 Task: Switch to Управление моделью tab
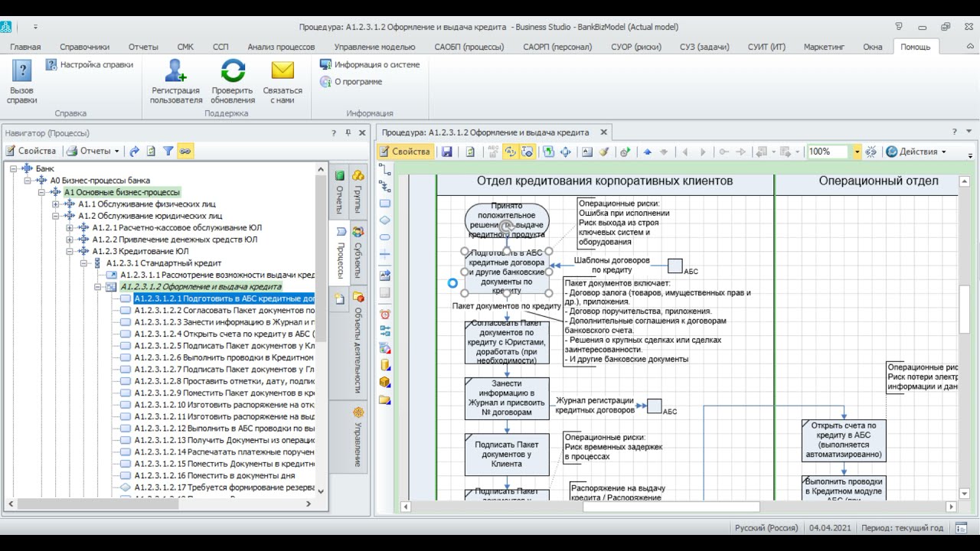tap(374, 47)
